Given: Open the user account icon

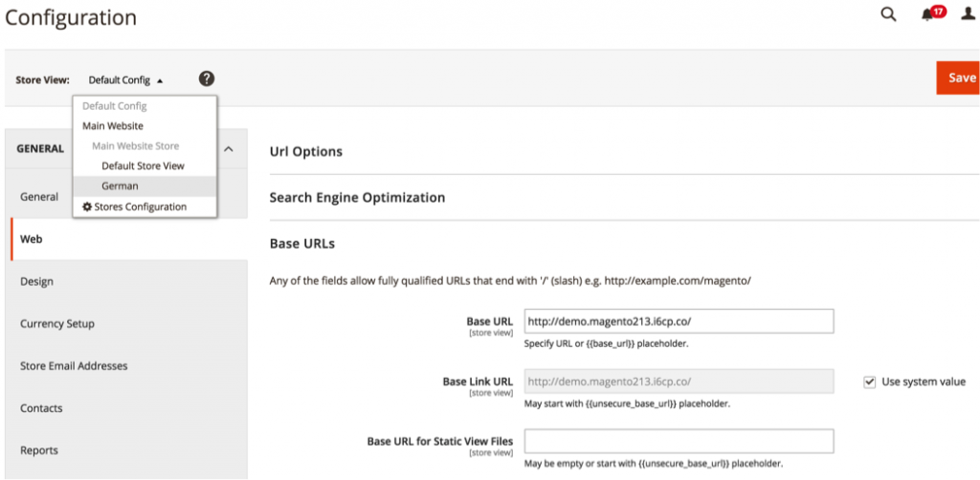Looking at the screenshot, I should pos(969,16).
